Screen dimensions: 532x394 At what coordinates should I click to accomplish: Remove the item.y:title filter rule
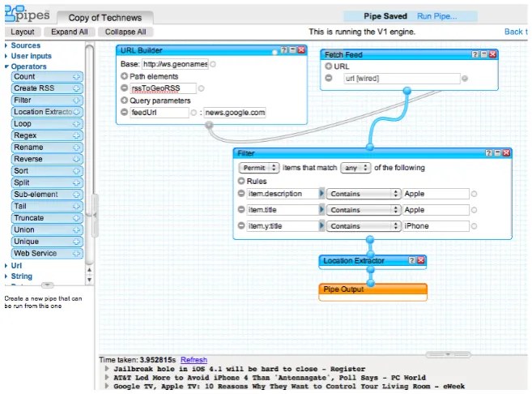coord(241,225)
